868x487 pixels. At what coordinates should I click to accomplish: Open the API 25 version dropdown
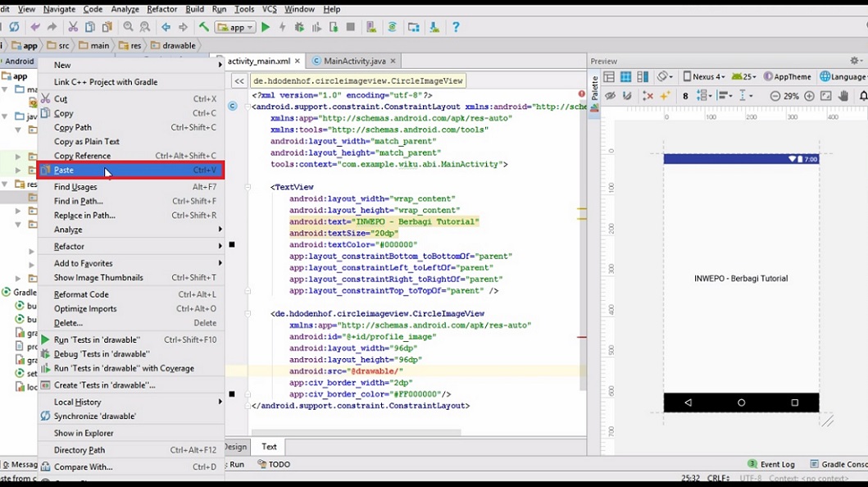[743, 76]
